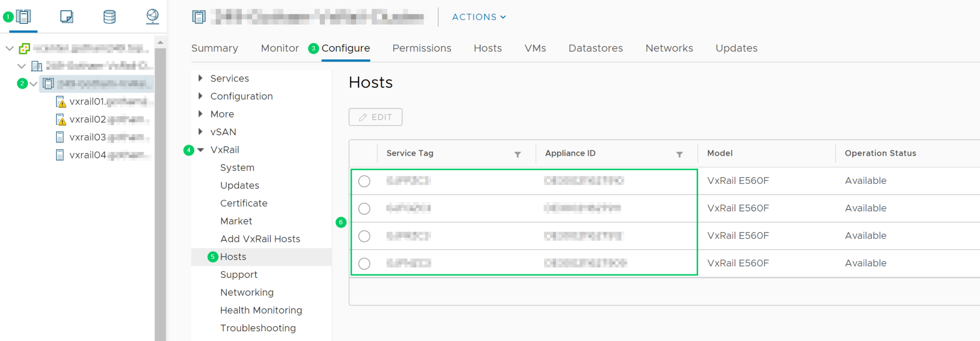Click the datacenter icon in inventory tree
The width and height of the screenshot is (980, 341).
(x=37, y=66)
